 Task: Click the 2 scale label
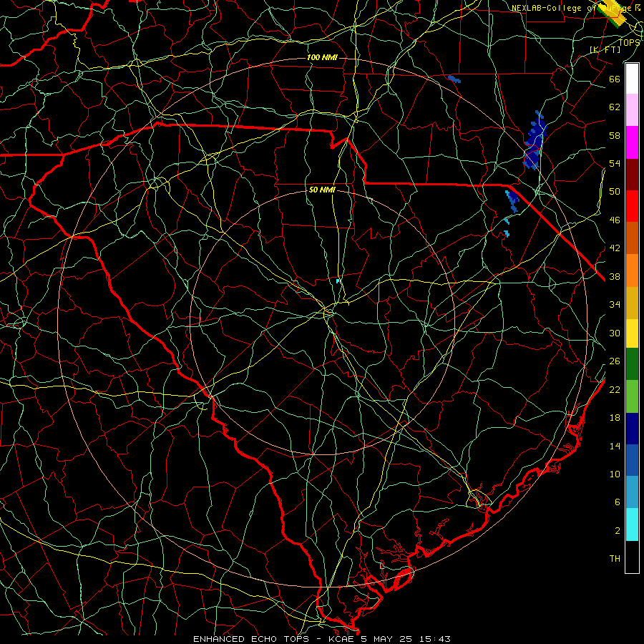(x=617, y=530)
